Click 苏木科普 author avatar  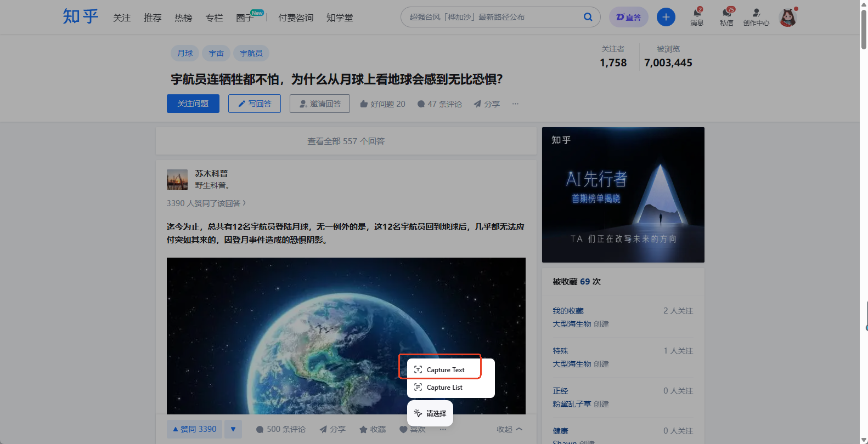177,179
